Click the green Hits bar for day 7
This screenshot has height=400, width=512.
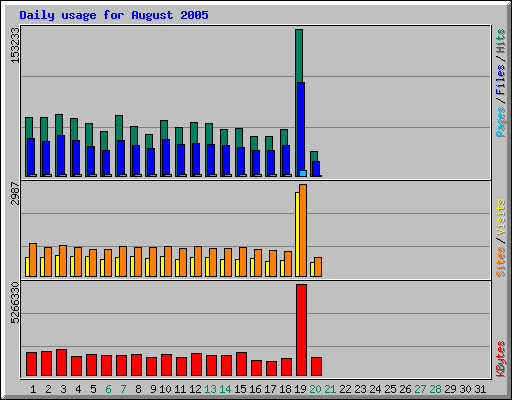(119, 128)
